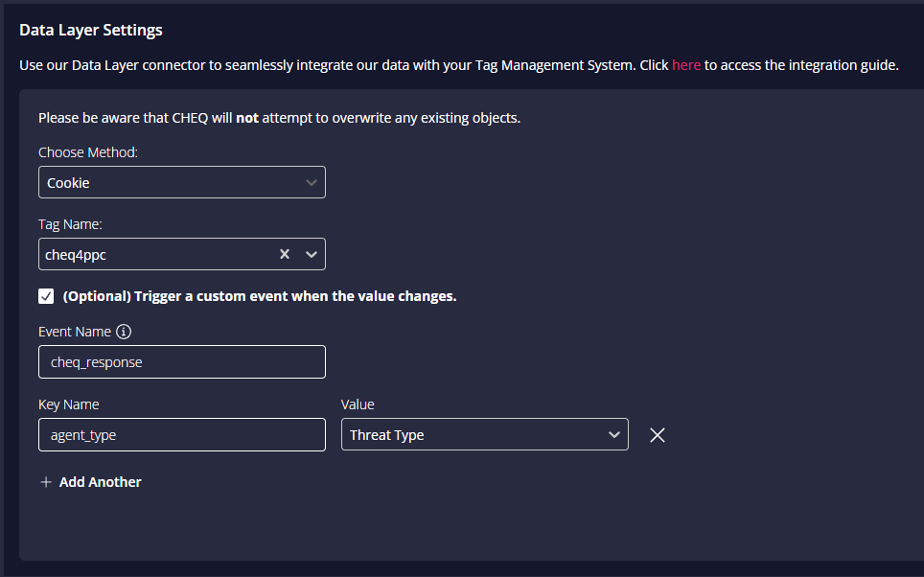Image resolution: width=924 pixels, height=577 pixels.
Task: Click the "(Optional) Trigger a custom event" label
Action: (x=260, y=296)
